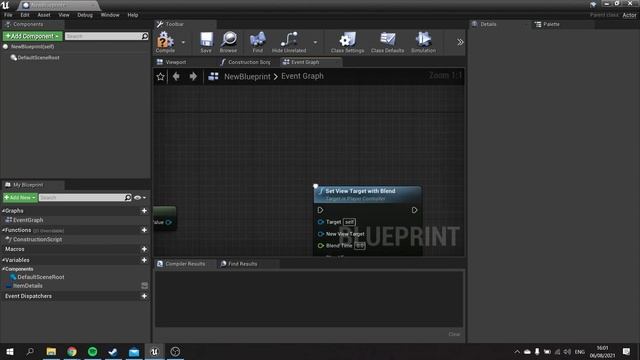
Task: Open the Window menu
Action: coord(110,15)
